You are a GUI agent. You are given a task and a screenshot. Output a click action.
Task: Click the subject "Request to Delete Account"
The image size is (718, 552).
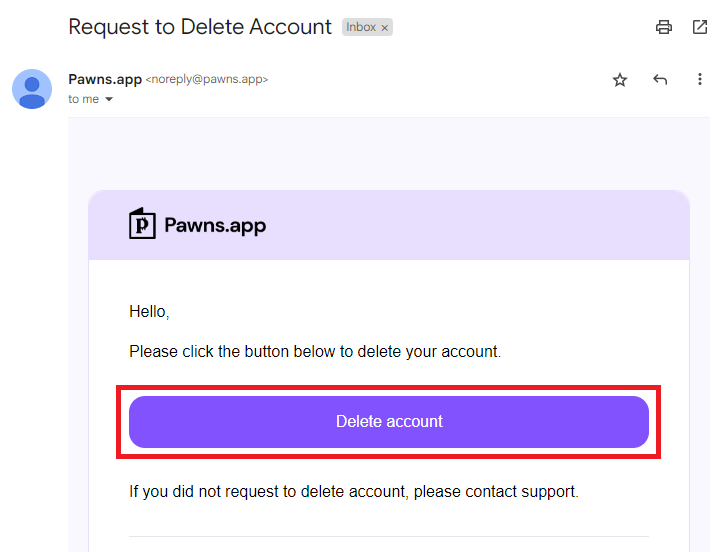(200, 27)
